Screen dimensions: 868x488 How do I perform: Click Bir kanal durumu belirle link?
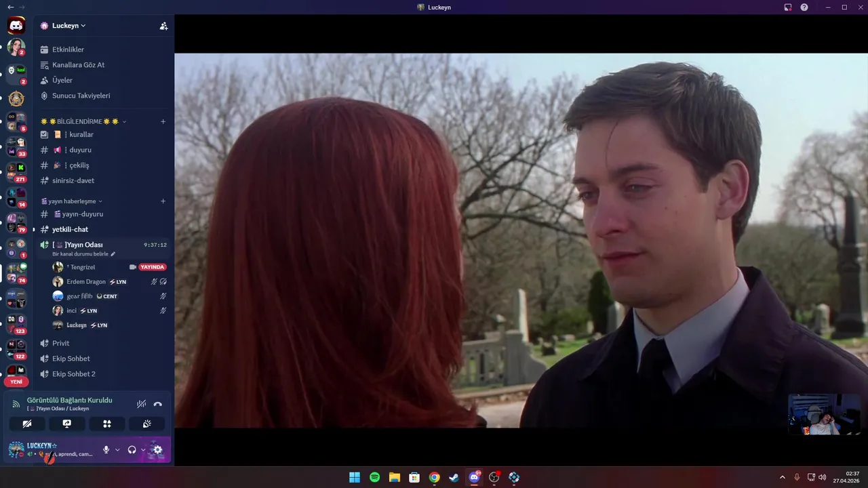click(80, 254)
